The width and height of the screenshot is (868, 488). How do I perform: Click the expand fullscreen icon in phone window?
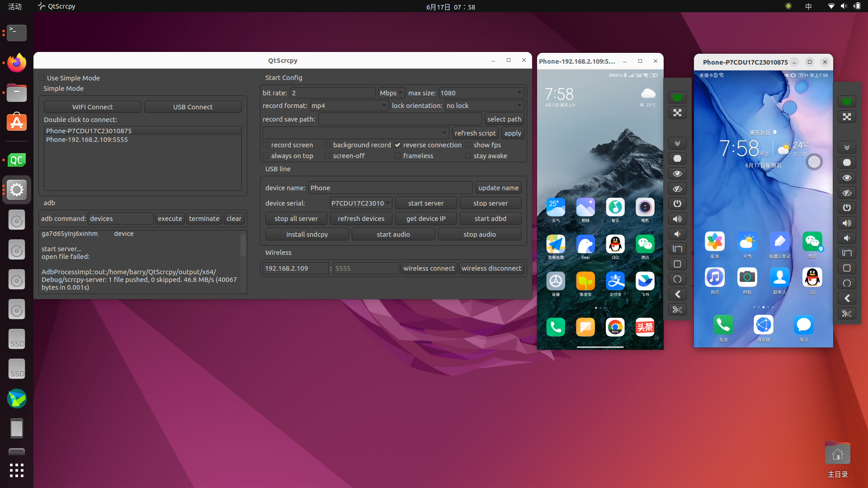(x=677, y=113)
